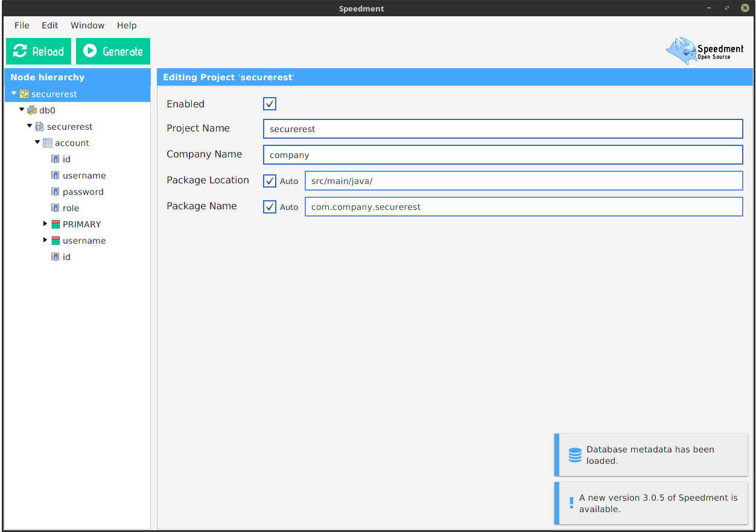The image size is (756, 532).
Task: Uncheck the Enabled checkbox
Action: 270,104
